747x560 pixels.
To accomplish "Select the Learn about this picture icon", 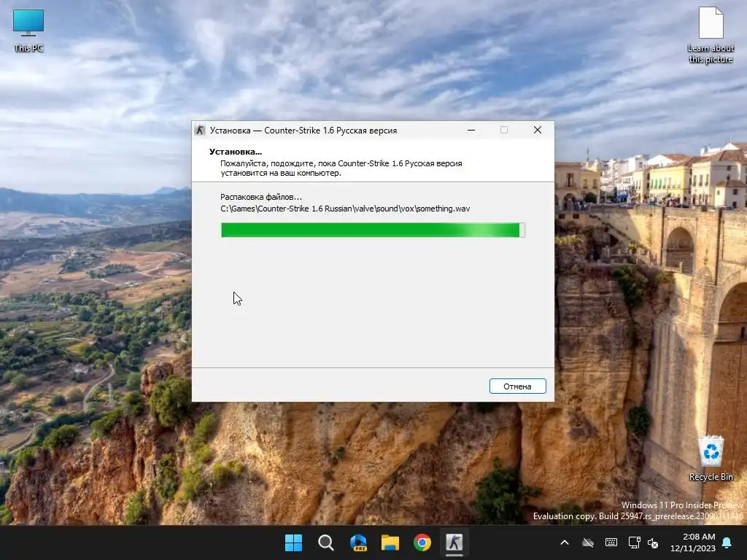I will click(711, 35).
